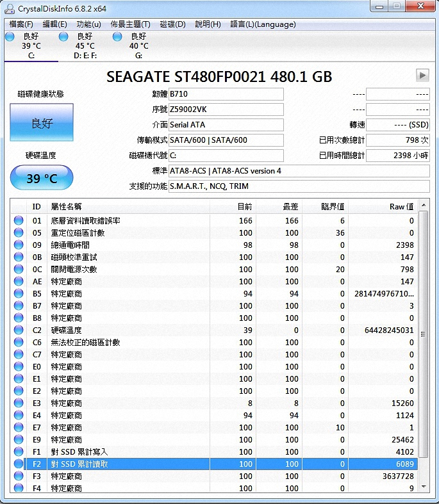Viewport: 439px width, 504px height.
Task: Open the 說明(H) menu
Action: tap(208, 24)
